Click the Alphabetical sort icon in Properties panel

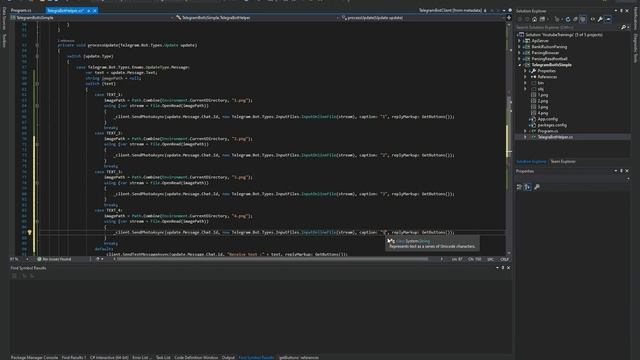pos(528,187)
